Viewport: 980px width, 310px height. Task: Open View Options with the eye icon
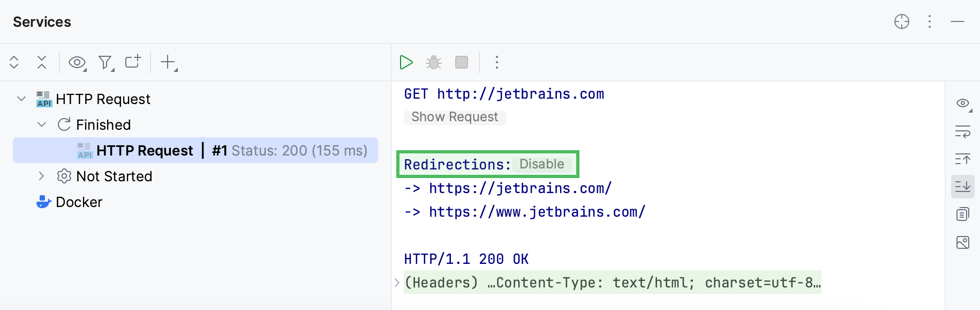(77, 62)
